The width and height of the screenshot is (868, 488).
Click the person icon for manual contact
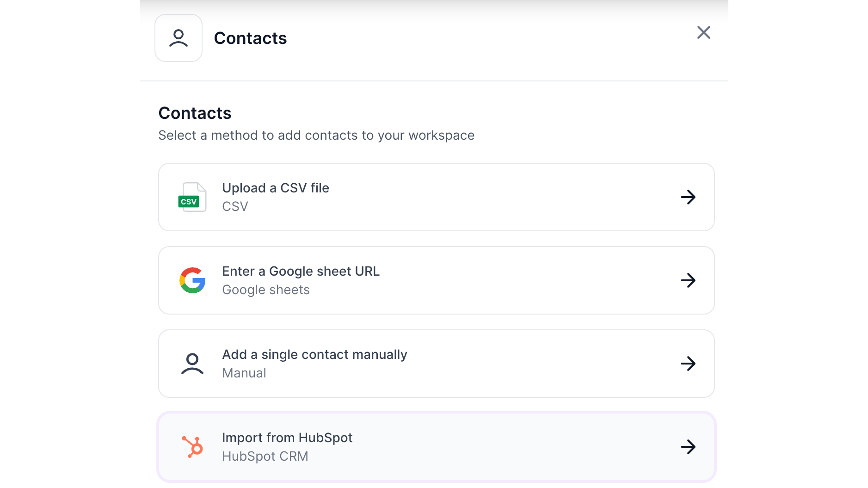[192, 364]
